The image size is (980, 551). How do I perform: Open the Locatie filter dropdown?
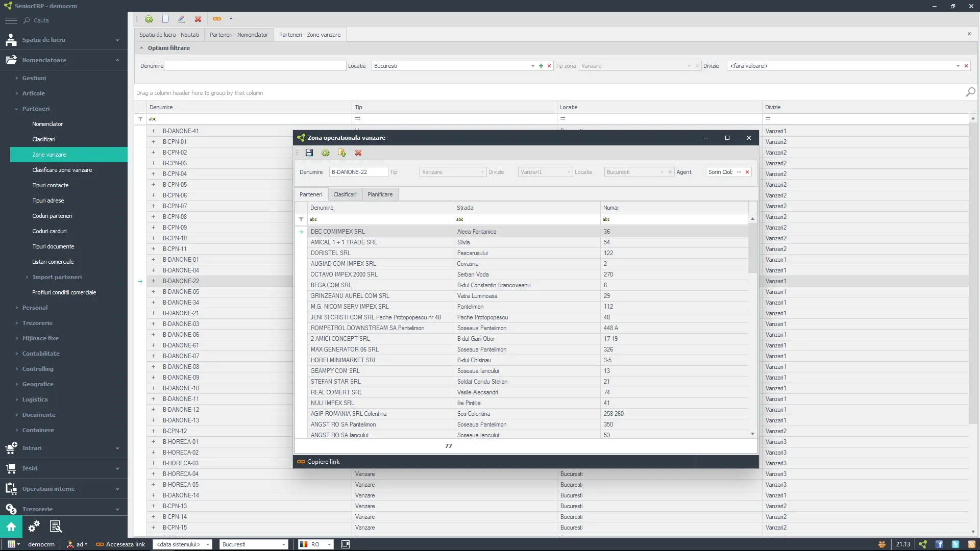(x=533, y=66)
